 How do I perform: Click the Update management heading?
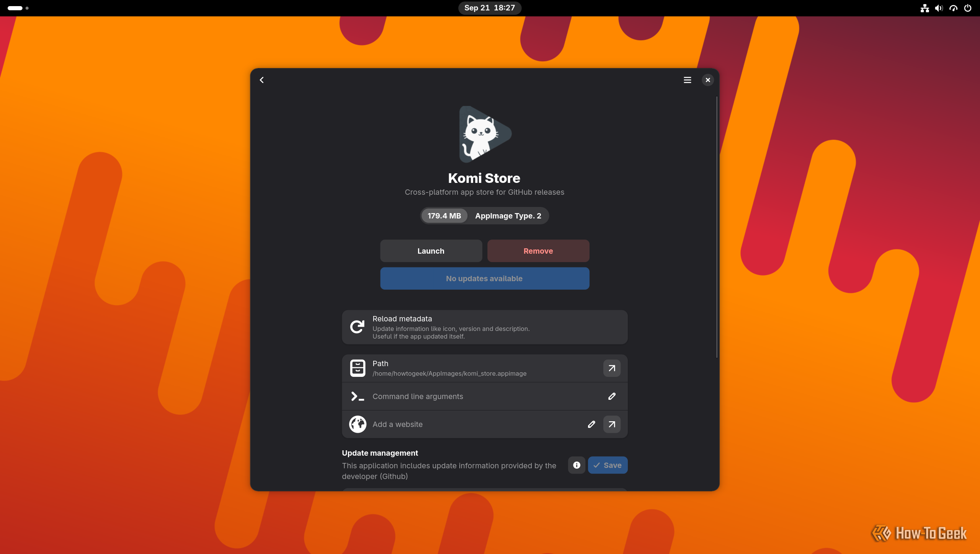coord(380,453)
